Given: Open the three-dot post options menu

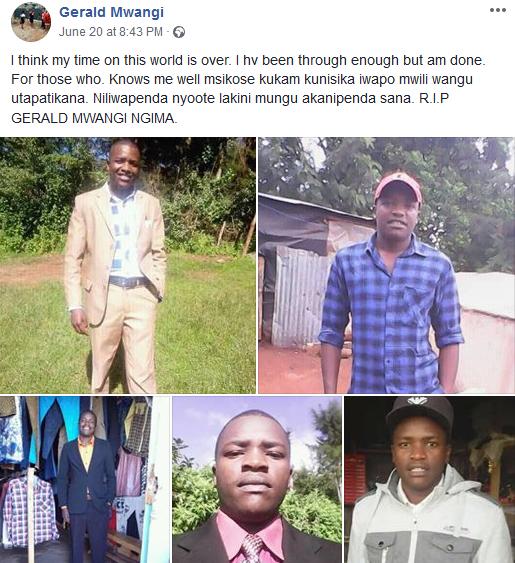Looking at the screenshot, I should click(x=498, y=10).
